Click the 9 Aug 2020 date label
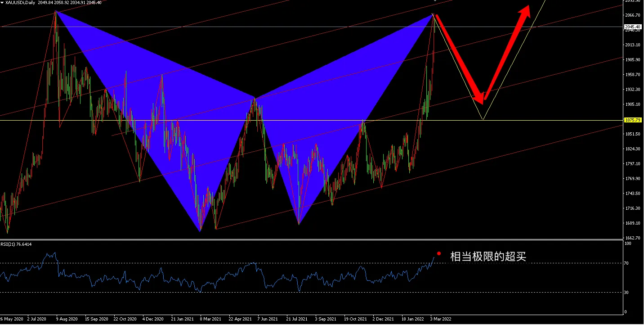The image size is (644, 325). [x=66, y=319]
